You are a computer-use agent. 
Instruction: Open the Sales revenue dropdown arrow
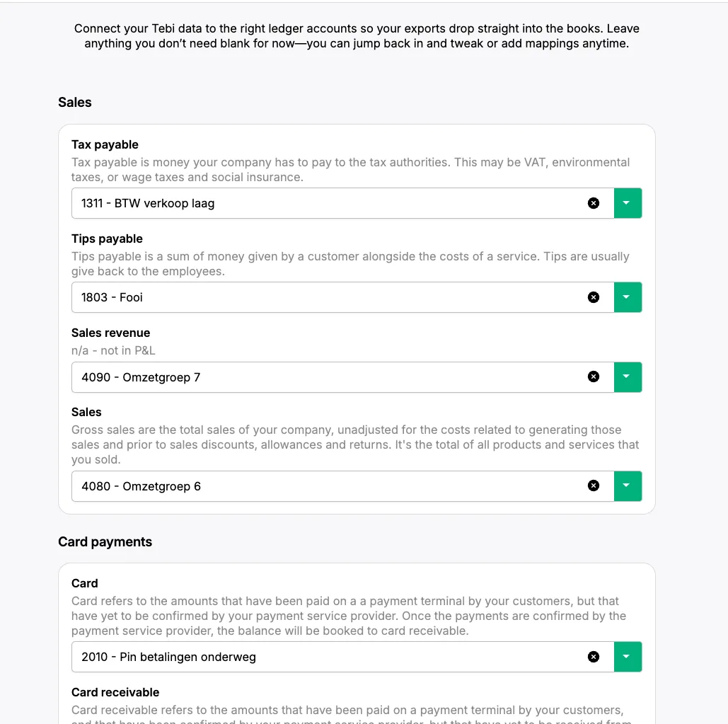tap(627, 377)
